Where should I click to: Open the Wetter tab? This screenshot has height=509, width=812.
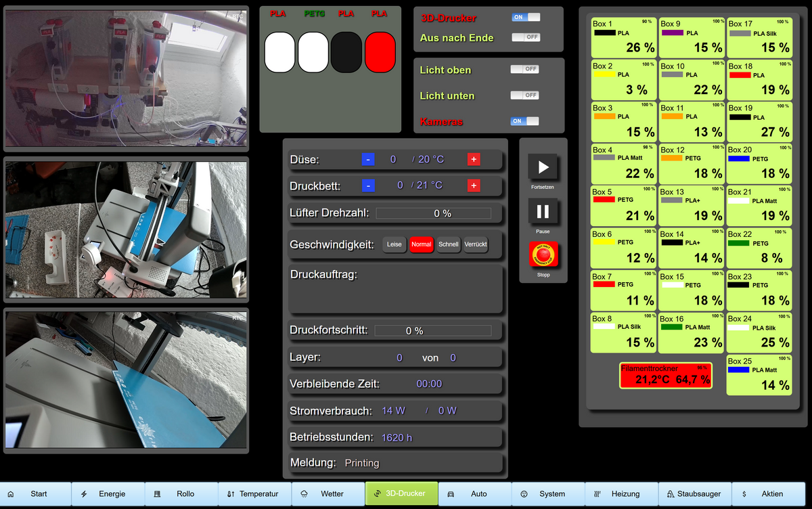328,494
